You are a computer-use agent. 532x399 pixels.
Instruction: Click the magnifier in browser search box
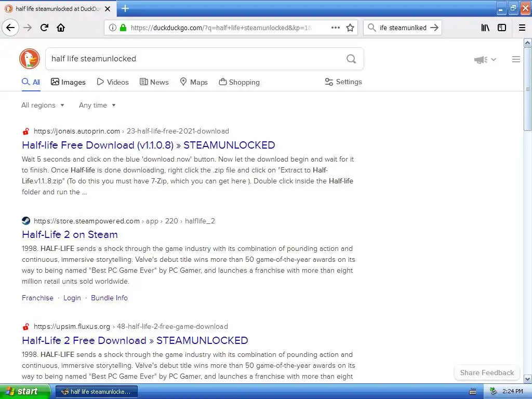coord(372,28)
